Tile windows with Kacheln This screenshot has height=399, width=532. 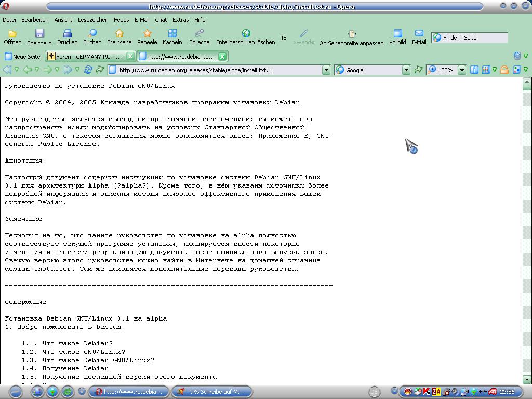click(x=172, y=37)
